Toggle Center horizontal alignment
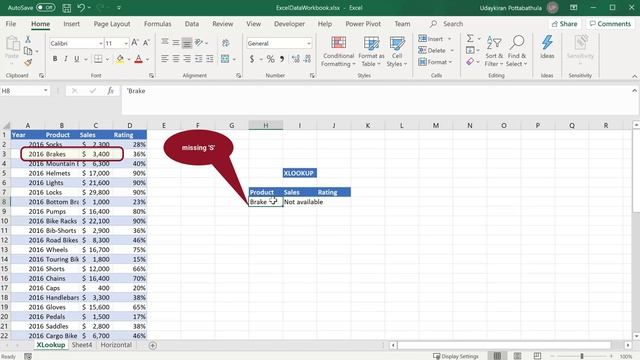640x360 pixels. click(x=176, y=59)
